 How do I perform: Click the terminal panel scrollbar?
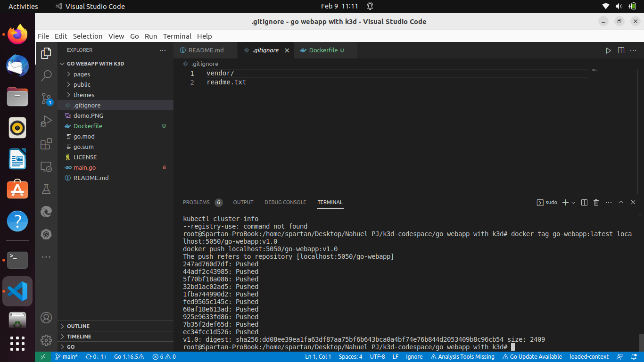pos(641,342)
